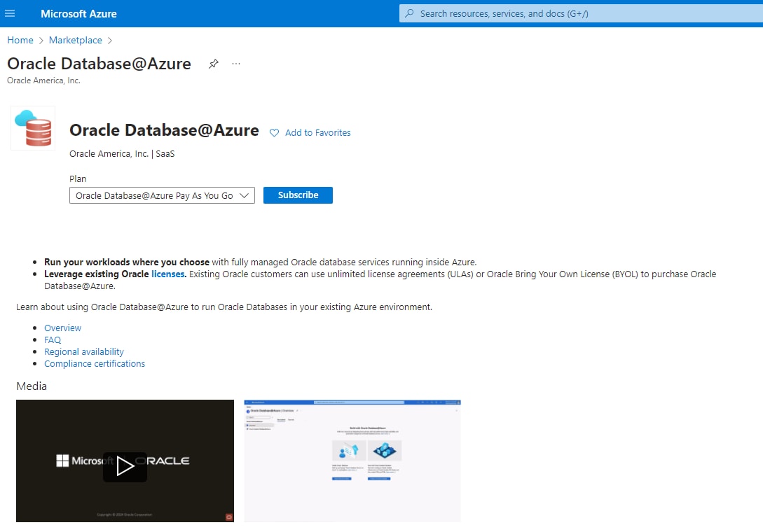Focus the search resources input field
This screenshot has height=532, width=763.
[x=582, y=13]
